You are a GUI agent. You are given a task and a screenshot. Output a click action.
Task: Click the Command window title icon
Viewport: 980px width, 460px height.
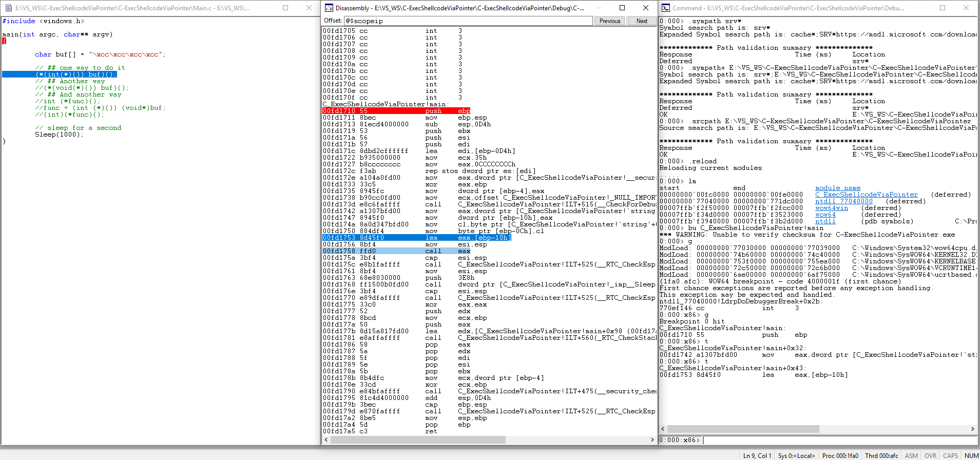[666, 8]
